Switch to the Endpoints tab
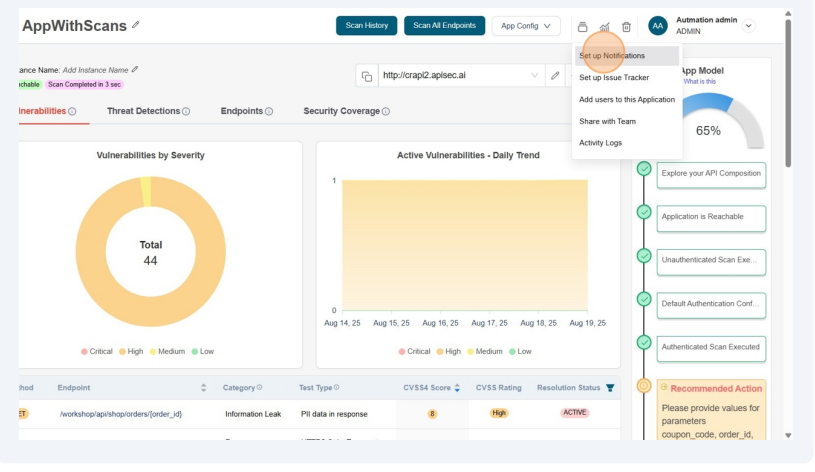Image resolution: width=815 pixels, height=472 pixels. tap(241, 111)
